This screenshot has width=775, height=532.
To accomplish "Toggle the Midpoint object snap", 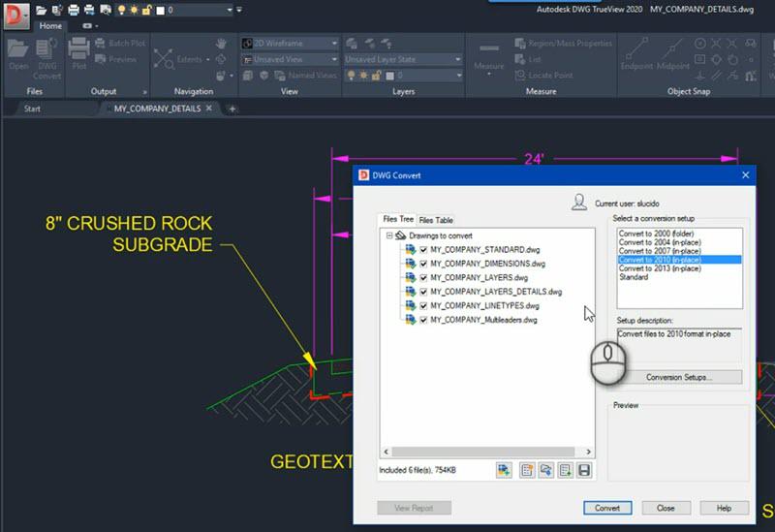I will pos(672,54).
